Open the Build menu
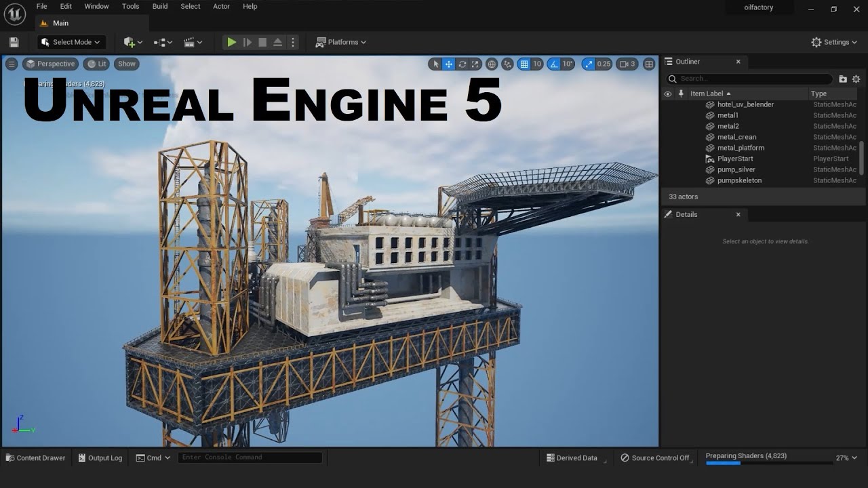 tap(160, 6)
